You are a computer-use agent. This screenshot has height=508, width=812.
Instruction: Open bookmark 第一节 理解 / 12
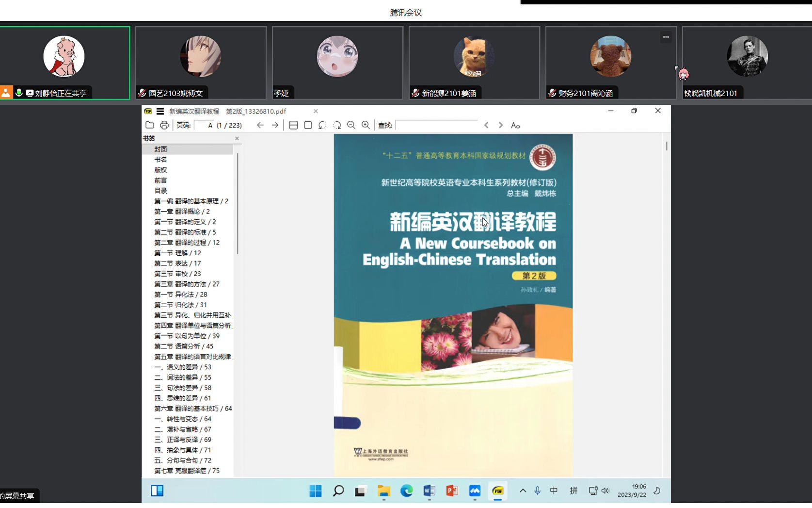tap(177, 253)
